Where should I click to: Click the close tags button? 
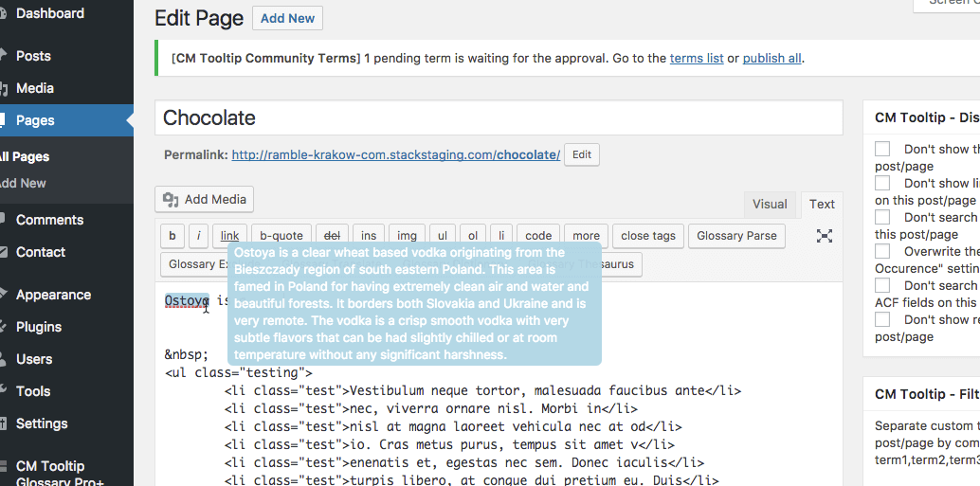648,236
